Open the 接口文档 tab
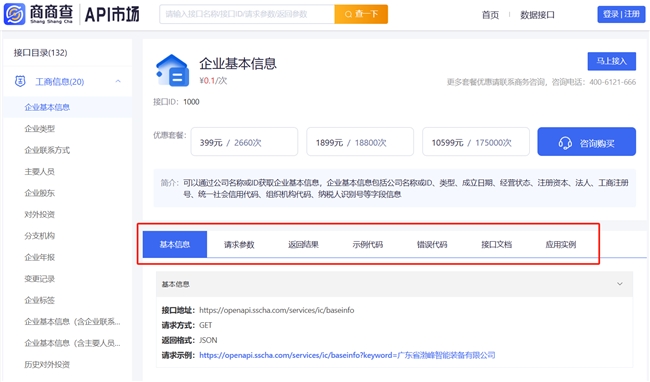Screen dimensions: 650x382 click(497, 244)
